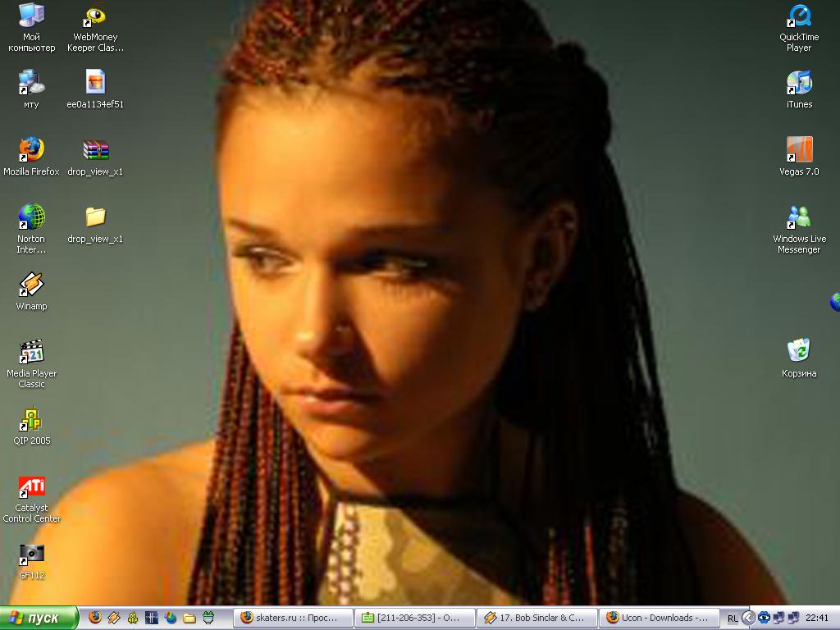This screenshot has width=840, height=630.
Task: Select the drop_view_x1 folder icon
Action: click(95, 217)
